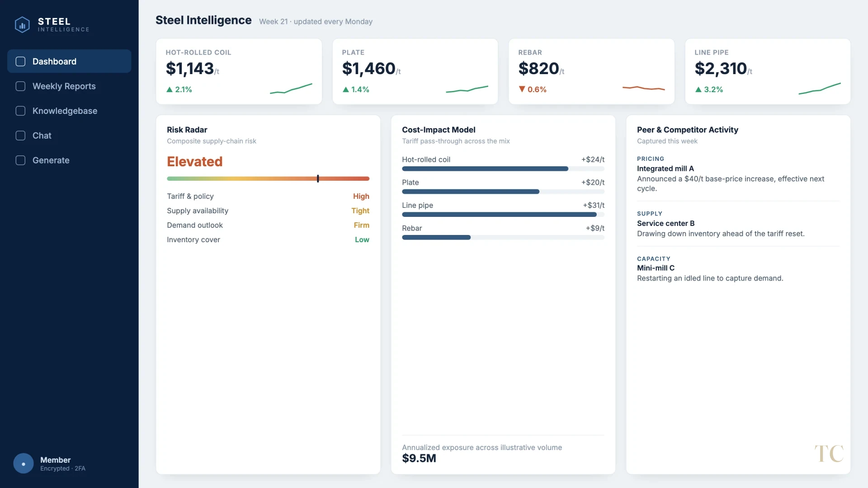The image size is (868, 488).
Task: Click the Line pipe cost-impact bar
Action: coord(503,215)
